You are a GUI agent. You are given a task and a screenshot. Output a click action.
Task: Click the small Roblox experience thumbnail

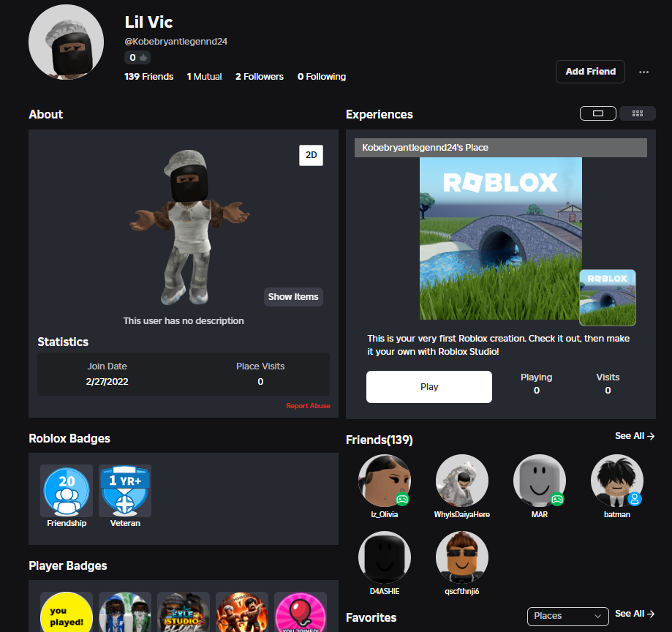pos(608,298)
